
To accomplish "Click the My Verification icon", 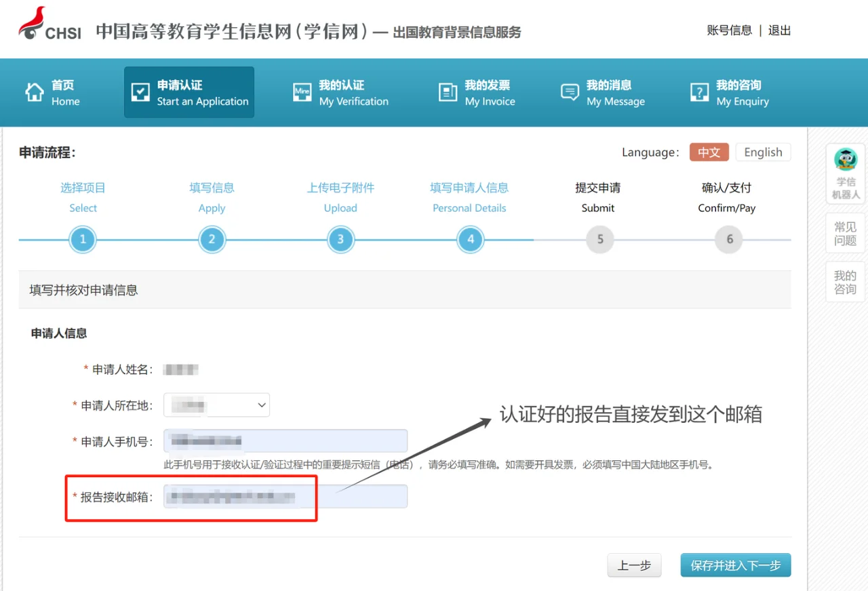I will (302, 92).
